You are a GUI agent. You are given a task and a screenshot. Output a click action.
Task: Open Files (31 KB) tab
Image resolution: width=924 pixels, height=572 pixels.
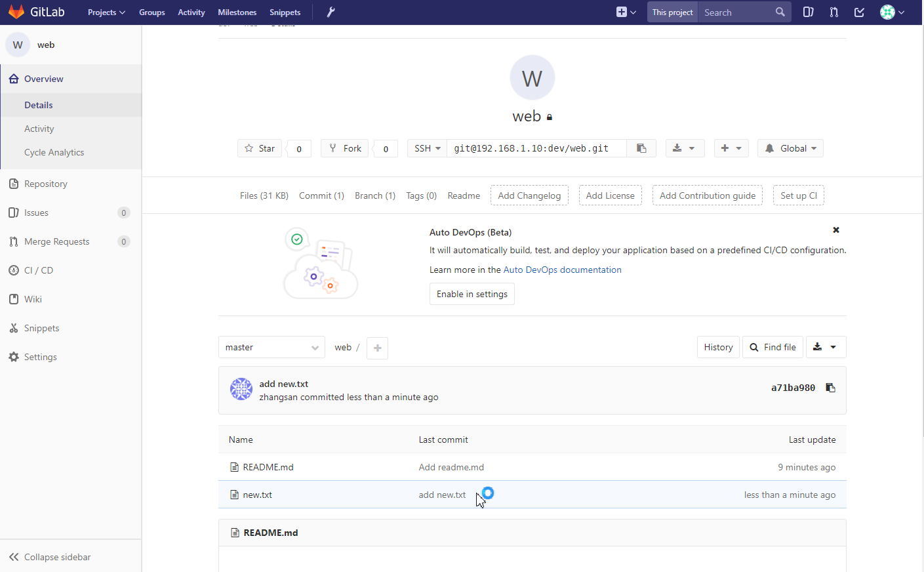tap(264, 195)
